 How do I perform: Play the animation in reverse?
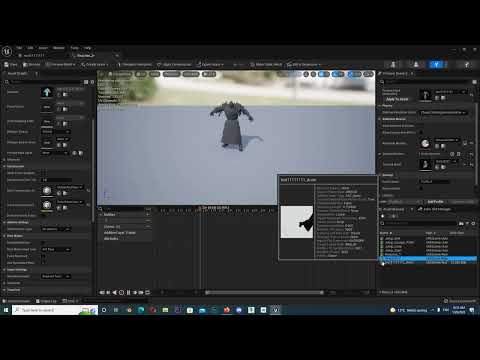pos(115,293)
